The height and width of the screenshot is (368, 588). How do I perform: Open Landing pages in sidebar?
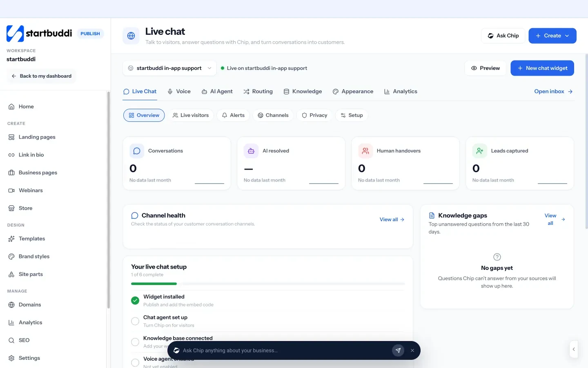tap(53, 137)
